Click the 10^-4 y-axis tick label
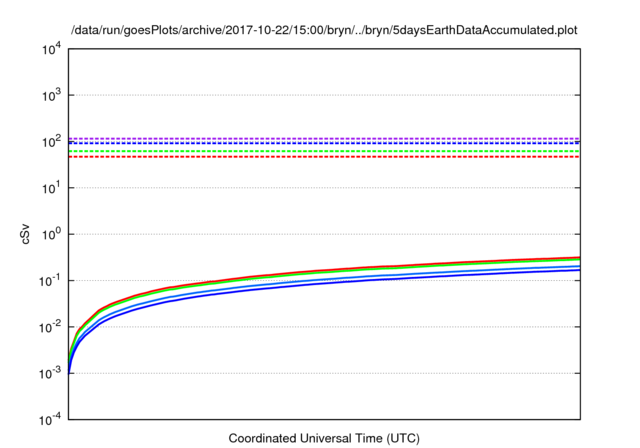 tap(50, 419)
